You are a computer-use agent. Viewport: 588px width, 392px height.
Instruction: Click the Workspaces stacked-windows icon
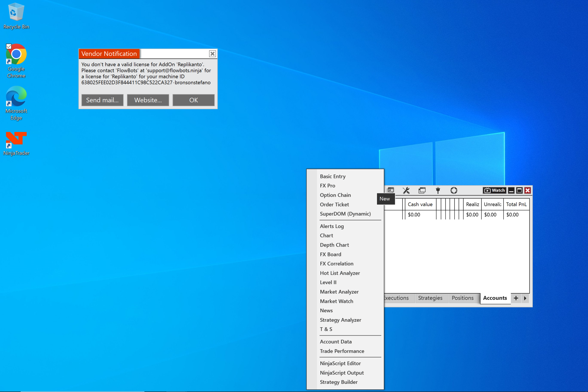pos(422,190)
